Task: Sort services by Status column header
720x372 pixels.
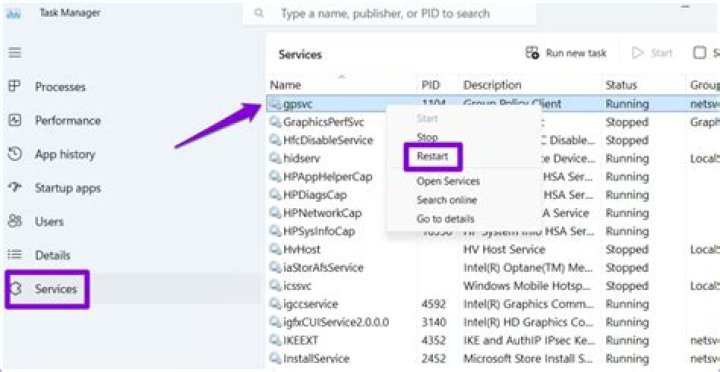Action: (x=621, y=85)
